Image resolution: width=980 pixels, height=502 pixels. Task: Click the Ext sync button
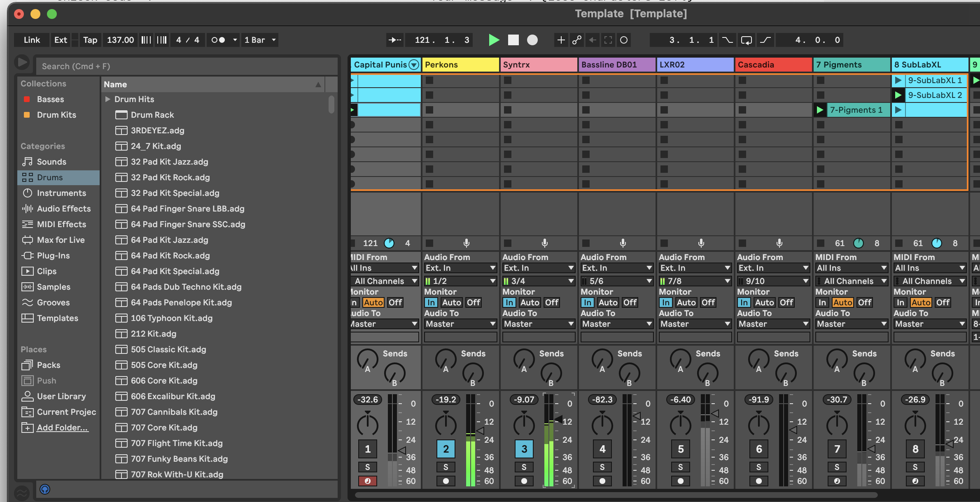click(x=61, y=40)
